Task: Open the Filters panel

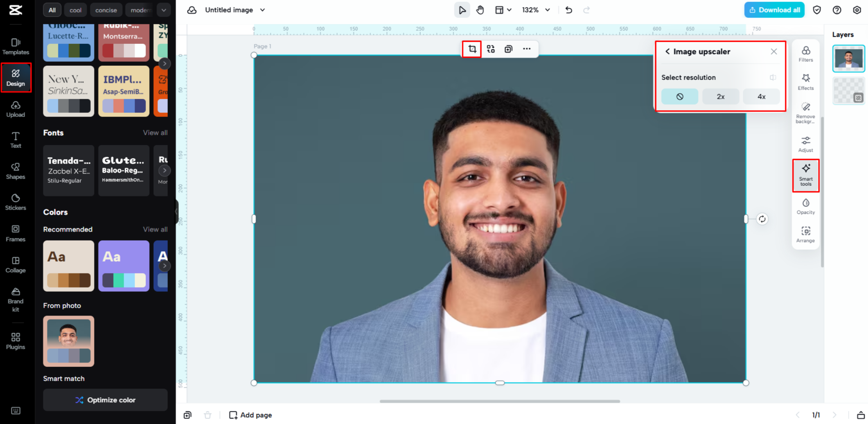Action: 805,54
